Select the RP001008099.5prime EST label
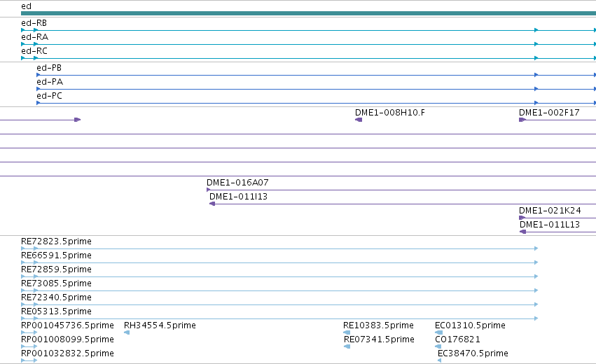The image size is (596, 364). (x=67, y=339)
